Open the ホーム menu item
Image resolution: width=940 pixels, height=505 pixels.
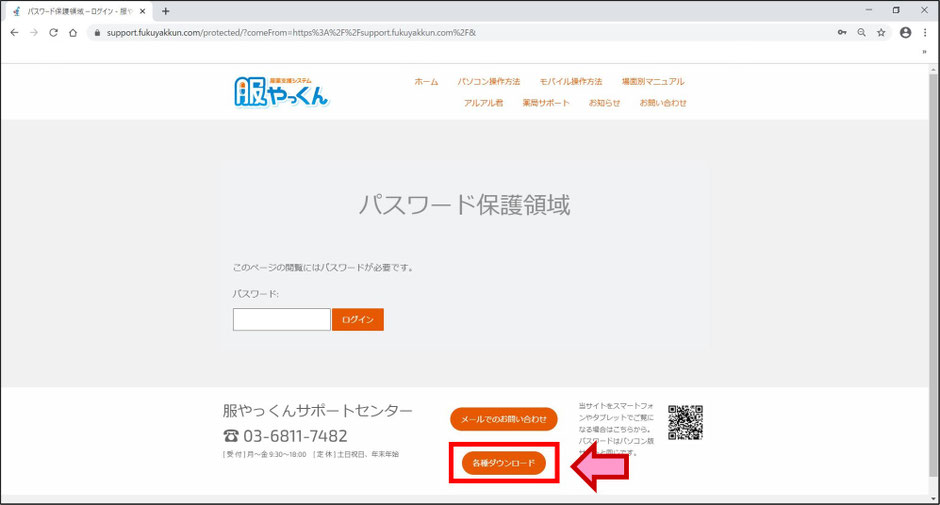tap(426, 82)
